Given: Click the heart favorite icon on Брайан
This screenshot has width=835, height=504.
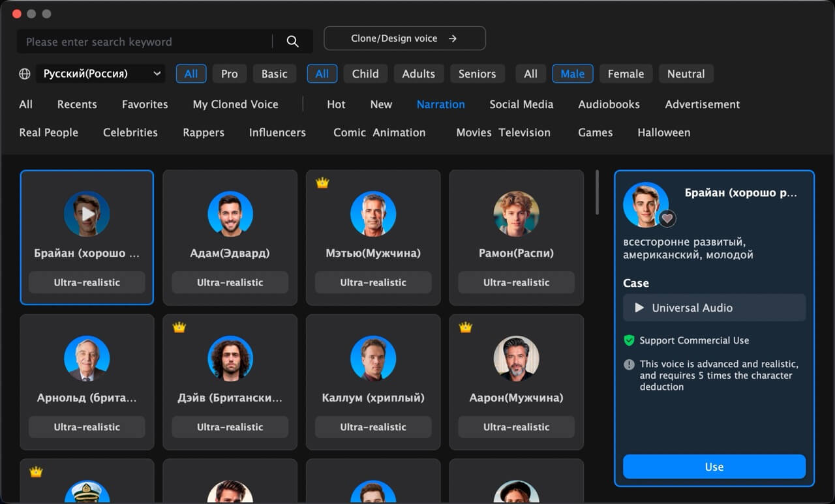Looking at the screenshot, I should 667,218.
